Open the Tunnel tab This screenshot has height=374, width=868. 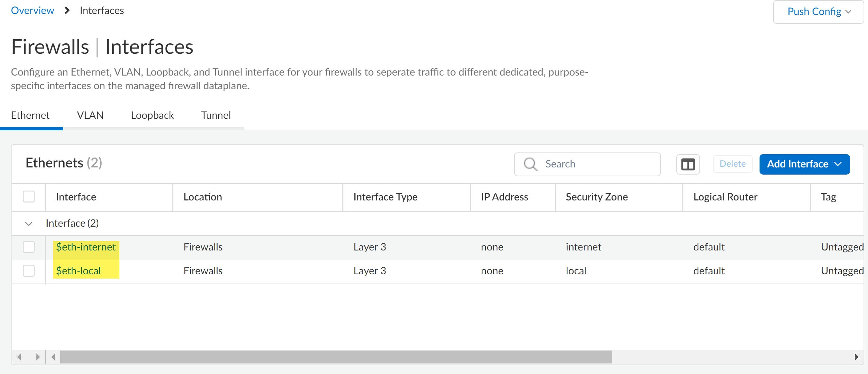(x=216, y=115)
